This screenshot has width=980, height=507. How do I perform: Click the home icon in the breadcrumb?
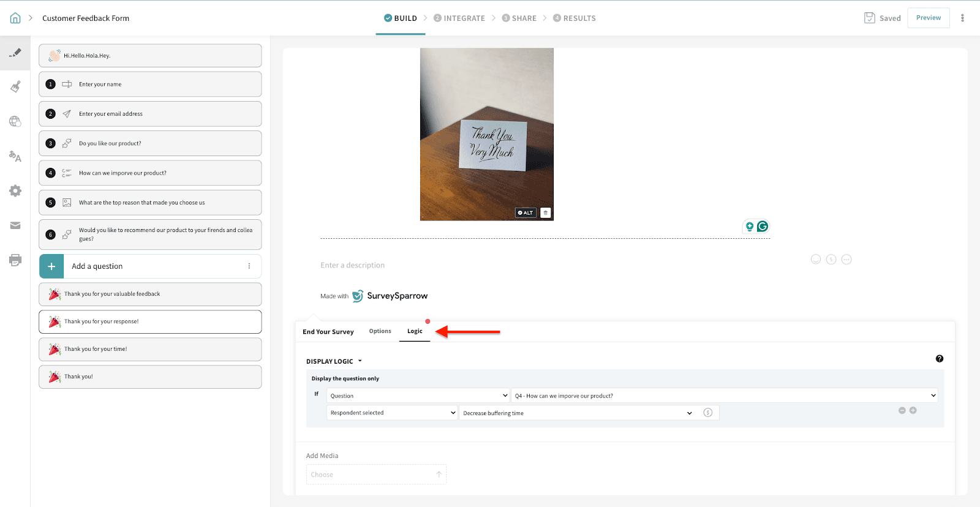[15, 18]
